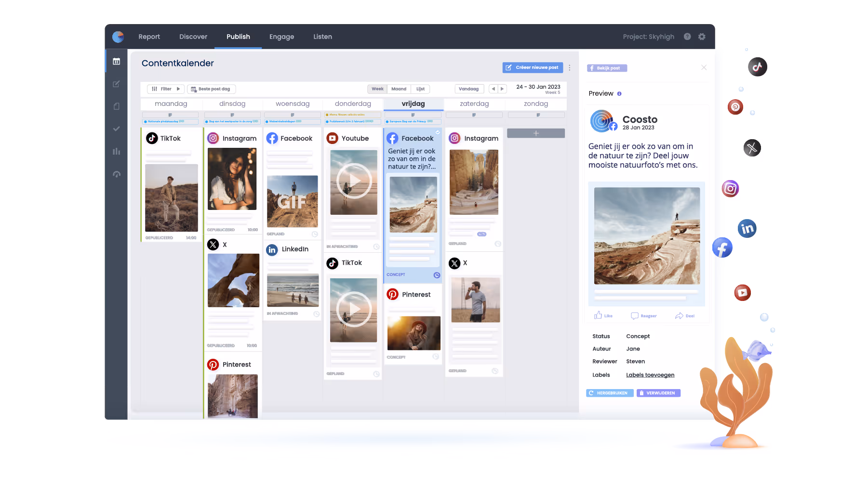Open the Engage tab

[281, 37]
